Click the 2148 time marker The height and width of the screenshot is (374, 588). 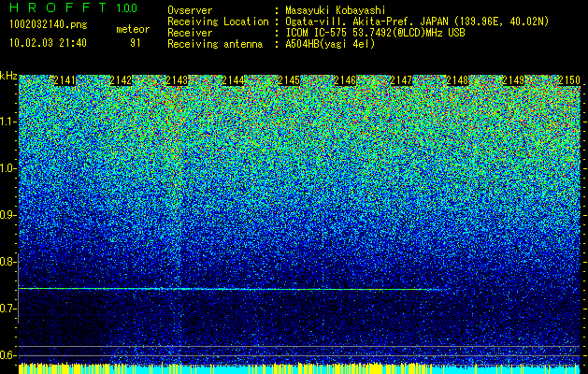click(457, 80)
